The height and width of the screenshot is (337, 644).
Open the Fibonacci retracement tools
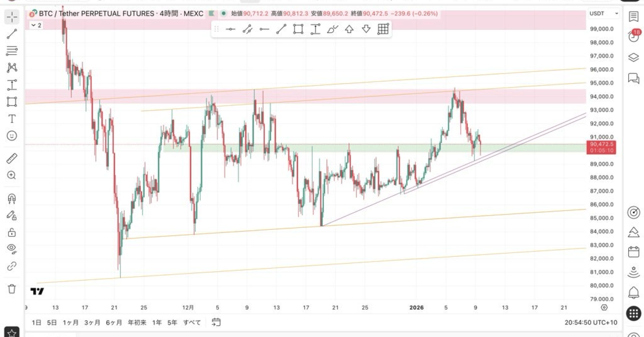[x=12, y=51]
